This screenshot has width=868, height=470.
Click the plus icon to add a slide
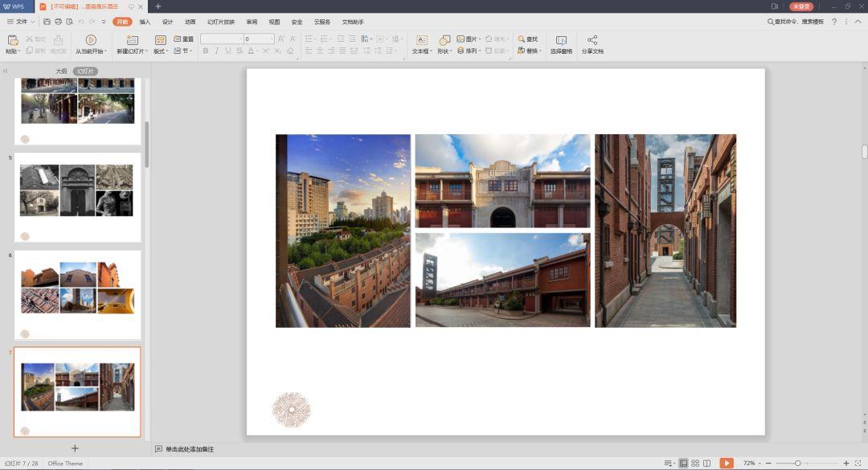click(x=75, y=448)
